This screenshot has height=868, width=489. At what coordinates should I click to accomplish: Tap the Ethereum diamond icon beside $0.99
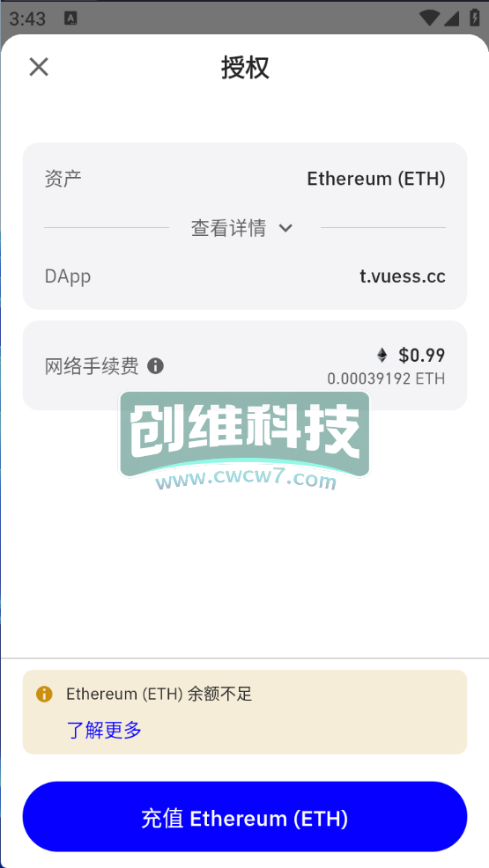tap(382, 355)
